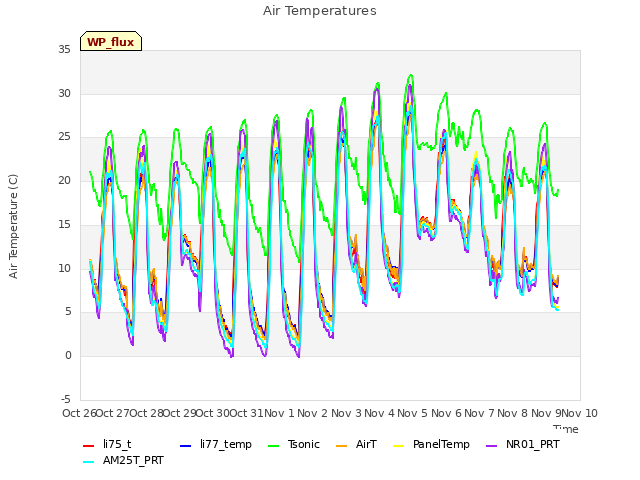Click the Oct 29 x-axis tick label
Screen dimensions: 640x480
coord(179,413)
